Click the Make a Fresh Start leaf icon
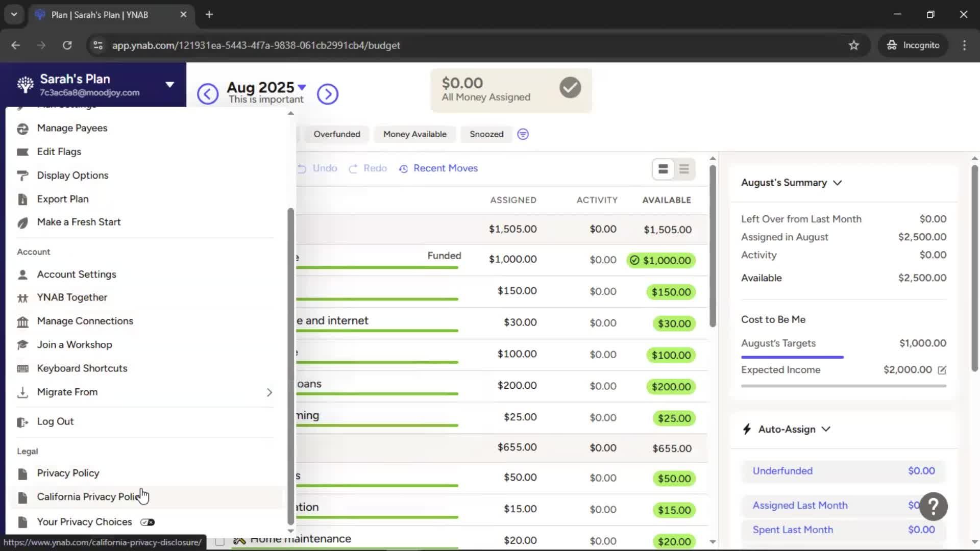This screenshot has height=551, width=980. 22,223
